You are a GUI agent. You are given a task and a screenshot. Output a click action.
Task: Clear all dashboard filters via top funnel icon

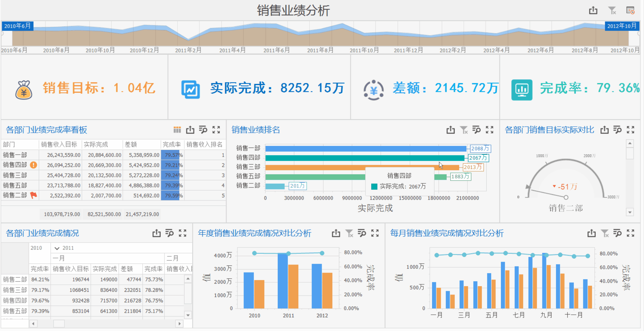click(x=612, y=10)
